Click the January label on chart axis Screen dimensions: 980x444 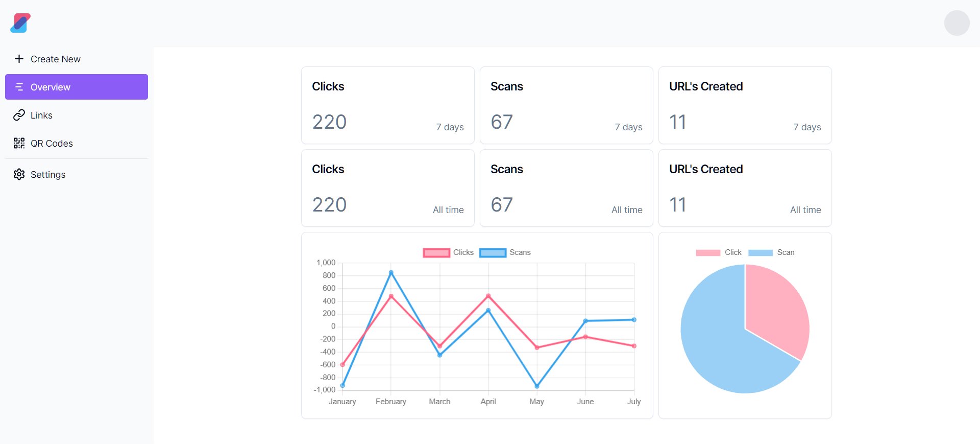click(342, 402)
